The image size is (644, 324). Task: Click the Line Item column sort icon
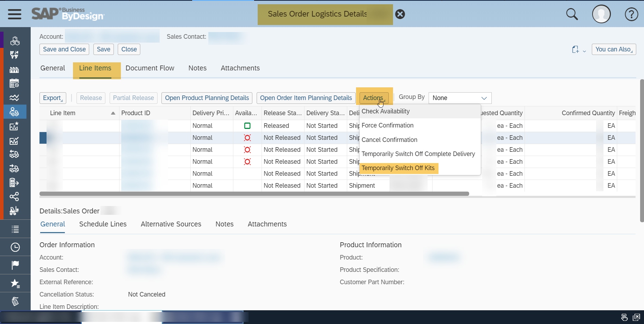point(113,113)
